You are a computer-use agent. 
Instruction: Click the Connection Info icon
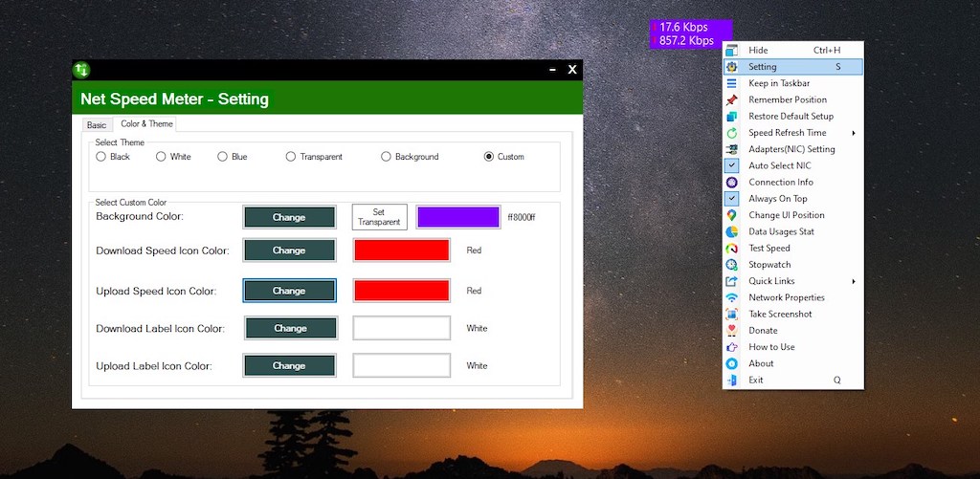(x=731, y=182)
